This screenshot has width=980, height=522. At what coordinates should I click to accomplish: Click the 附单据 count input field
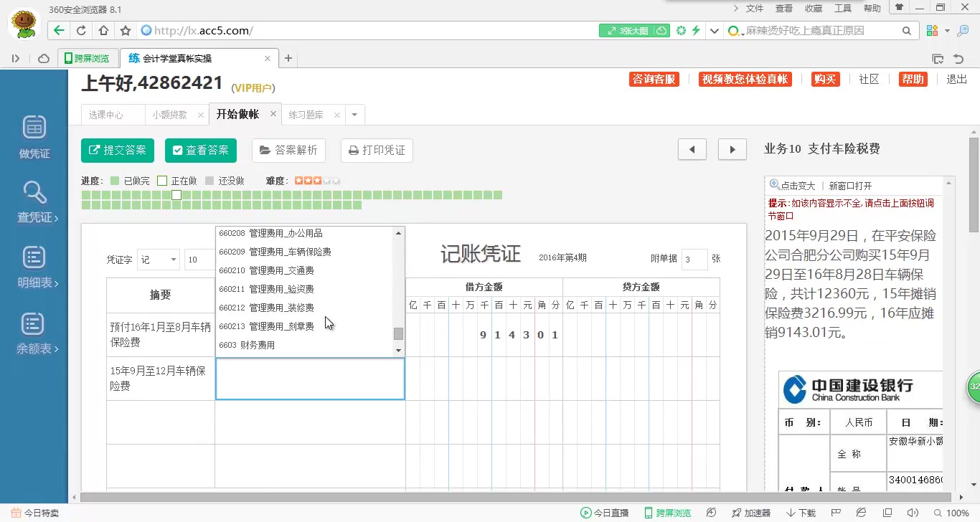[x=694, y=259]
